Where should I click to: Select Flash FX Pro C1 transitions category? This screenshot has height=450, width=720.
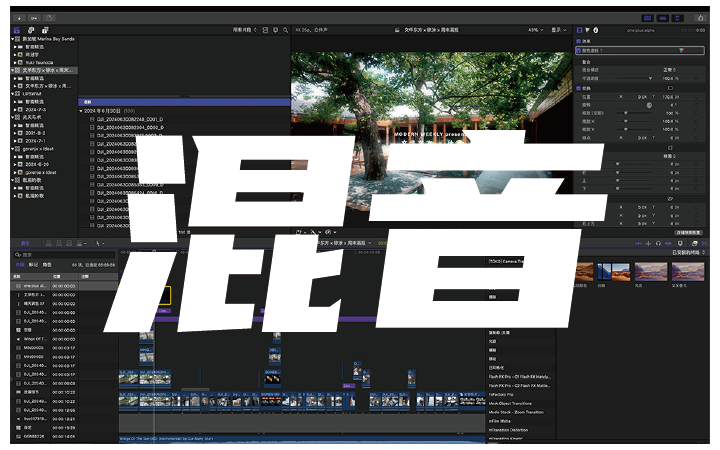pos(518,377)
